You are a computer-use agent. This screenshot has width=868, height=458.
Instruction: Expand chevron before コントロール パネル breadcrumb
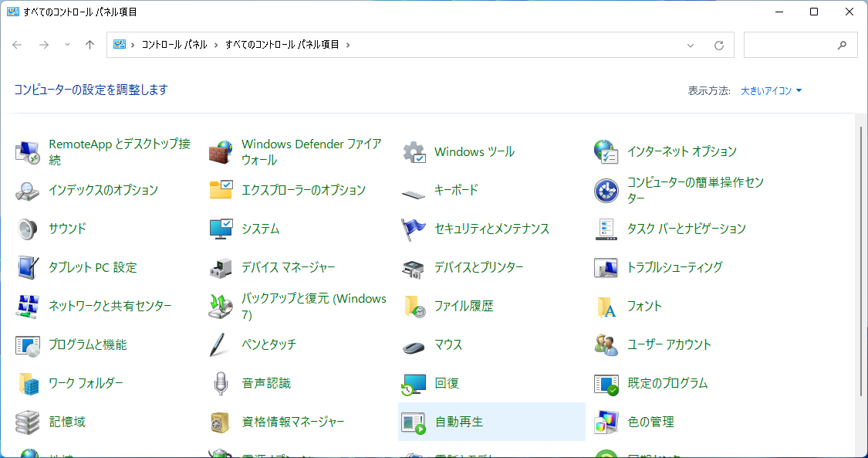[133, 45]
